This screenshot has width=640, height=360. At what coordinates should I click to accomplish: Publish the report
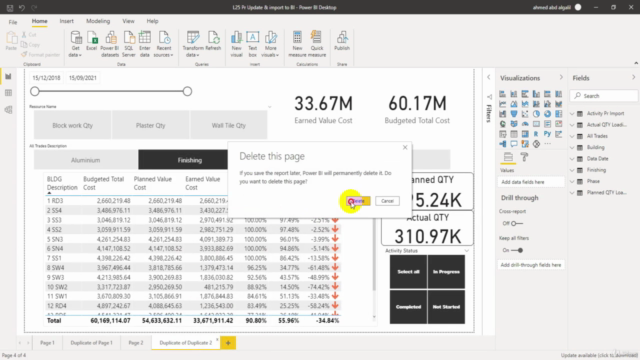(342, 41)
